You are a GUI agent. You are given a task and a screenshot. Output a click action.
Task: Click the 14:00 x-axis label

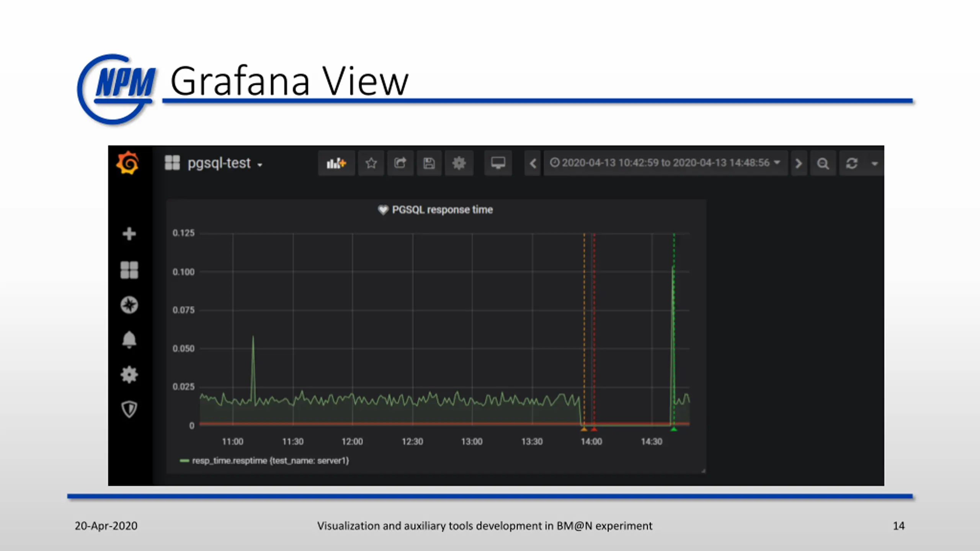click(x=591, y=442)
